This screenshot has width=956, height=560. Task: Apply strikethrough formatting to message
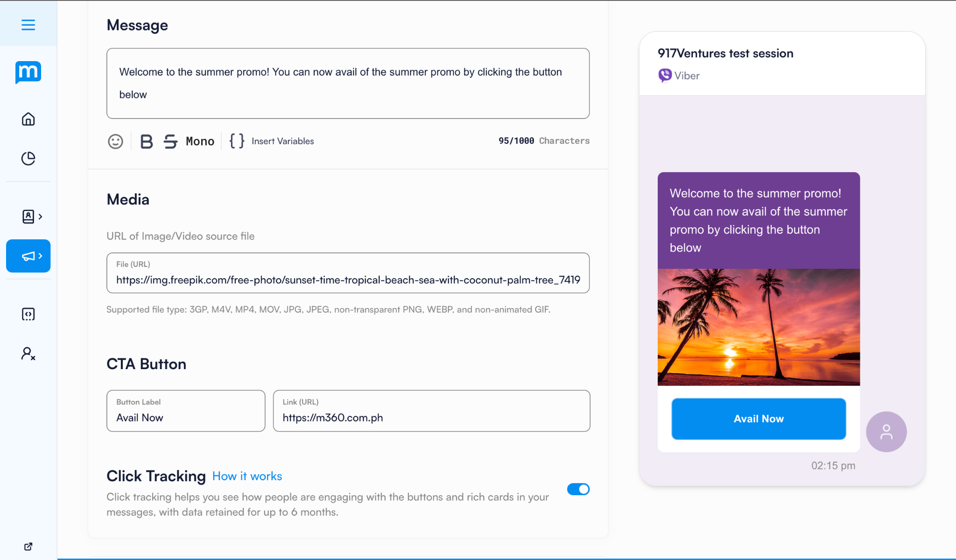[170, 141]
